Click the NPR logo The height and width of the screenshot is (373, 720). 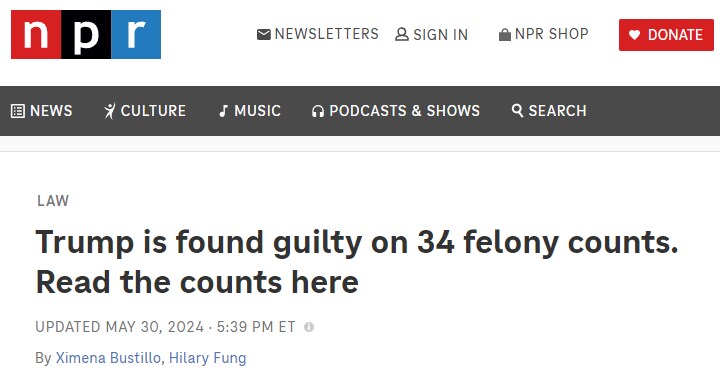click(86, 34)
